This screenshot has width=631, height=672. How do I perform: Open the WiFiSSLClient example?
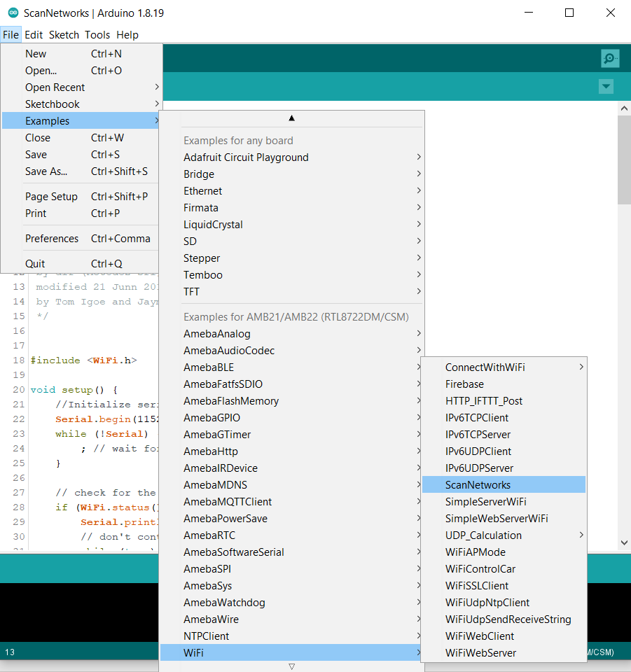pos(504,585)
